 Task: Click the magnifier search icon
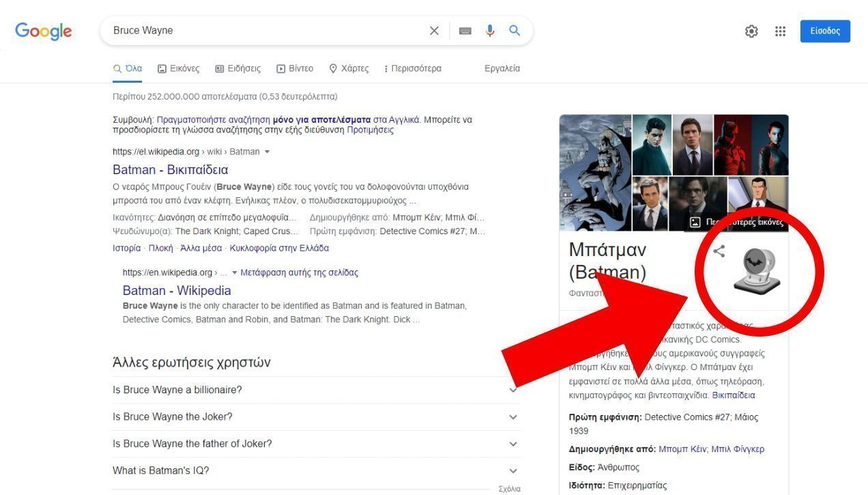click(x=515, y=31)
